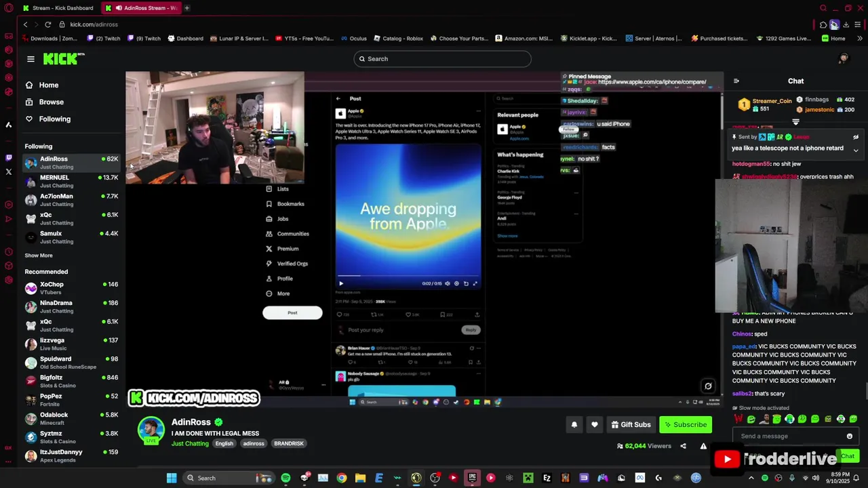
Task: Open Epic Games from taskbar
Action: (x=472, y=478)
